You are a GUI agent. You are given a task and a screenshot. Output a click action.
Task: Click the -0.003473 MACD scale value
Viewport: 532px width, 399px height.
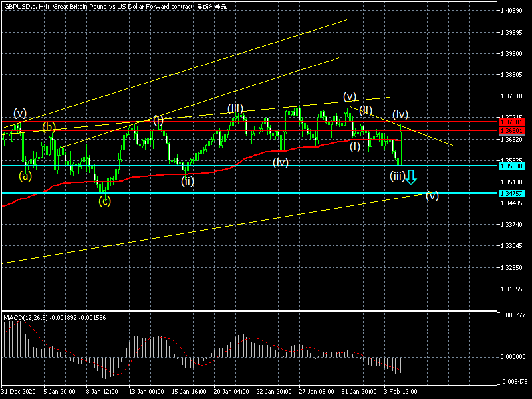pos(513,382)
